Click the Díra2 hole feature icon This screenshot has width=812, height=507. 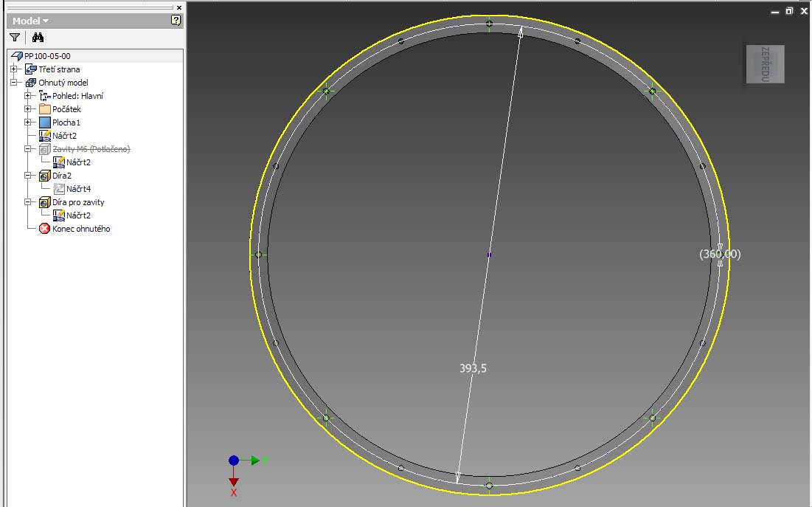(x=44, y=176)
